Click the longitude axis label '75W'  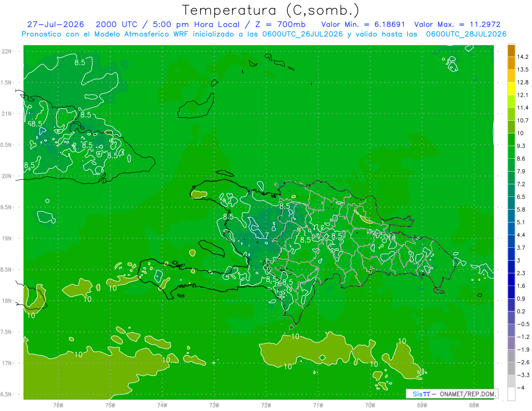(110, 405)
